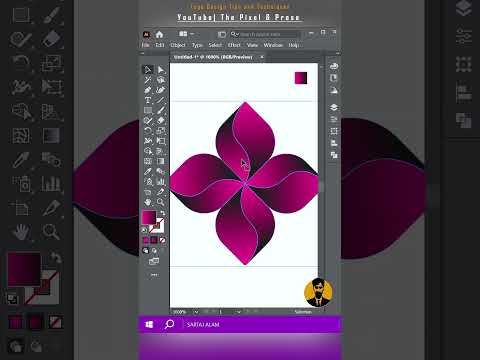Image resolution: width=480 pixels, height=360 pixels.
Task: Open the File menu
Action: point(145,45)
